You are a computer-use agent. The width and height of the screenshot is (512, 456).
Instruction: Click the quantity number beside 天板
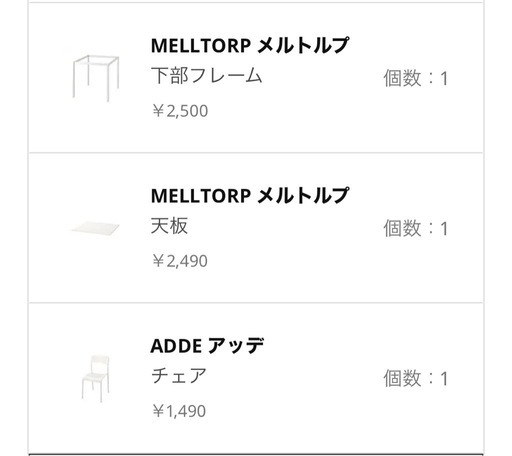pos(444,229)
